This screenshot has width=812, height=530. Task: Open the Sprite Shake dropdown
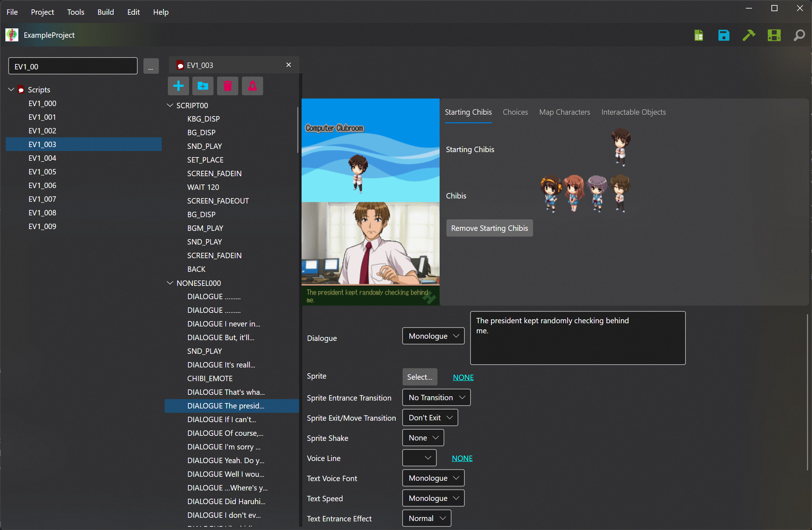(x=423, y=438)
